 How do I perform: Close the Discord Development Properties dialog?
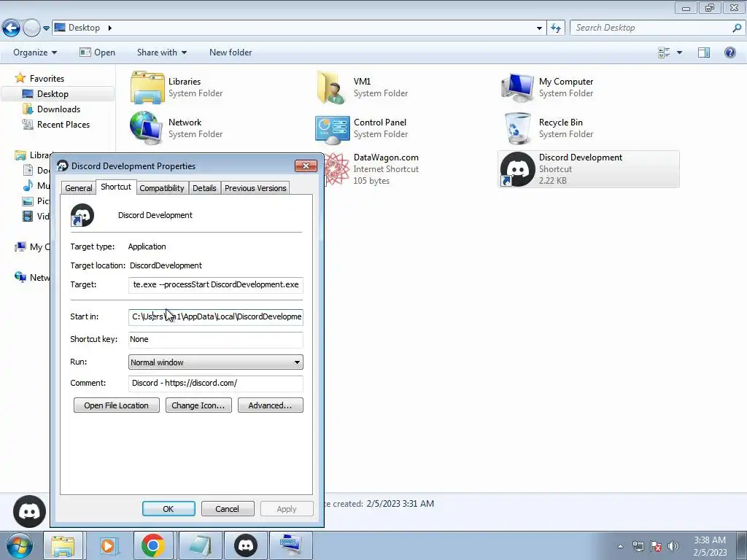point(306,166)
